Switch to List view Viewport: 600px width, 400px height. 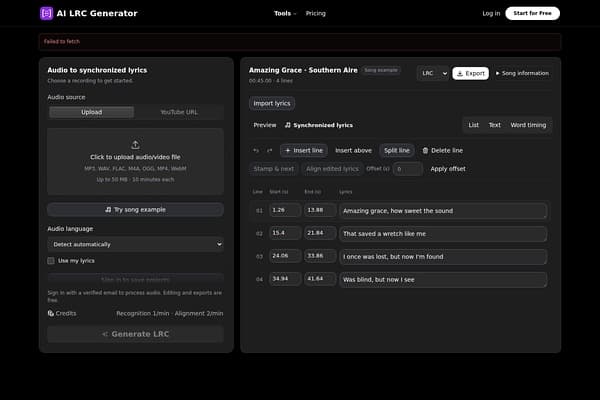point(473,125)
